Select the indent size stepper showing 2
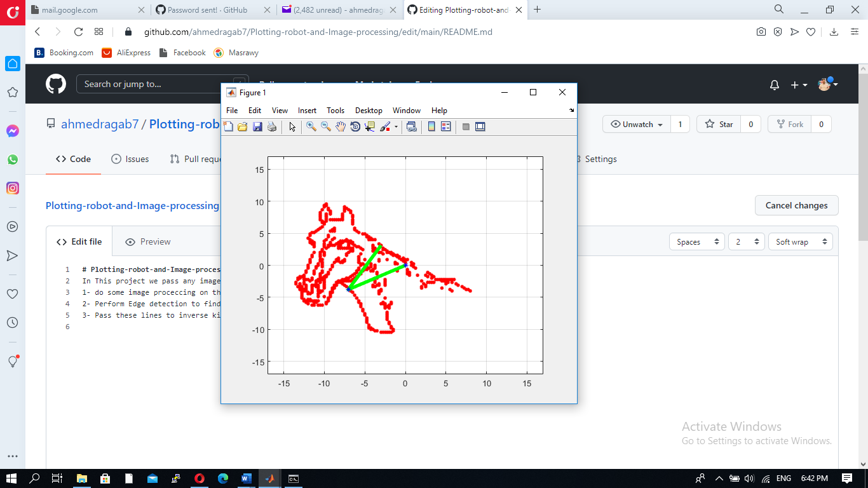This screenshot has height=488, width=868. click(746, 241)
